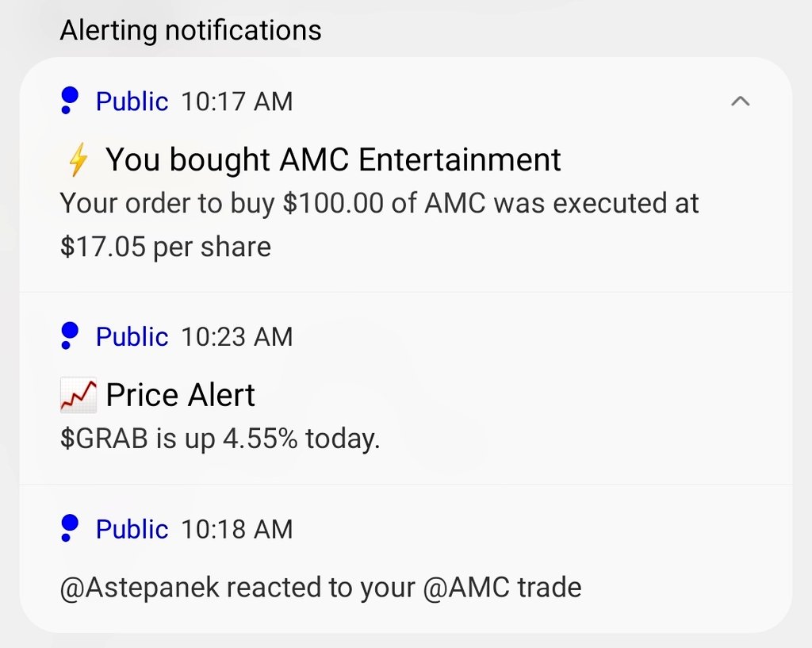This screenshot has width=812, height=648.
Task: Tap the 10:18 AM timestamp
Action: tap(236, 529)
